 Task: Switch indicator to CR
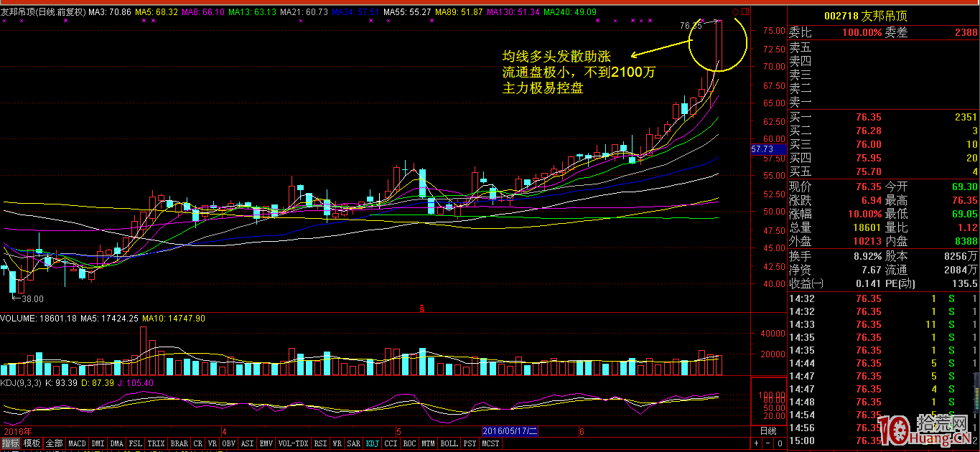click(198, 443)
